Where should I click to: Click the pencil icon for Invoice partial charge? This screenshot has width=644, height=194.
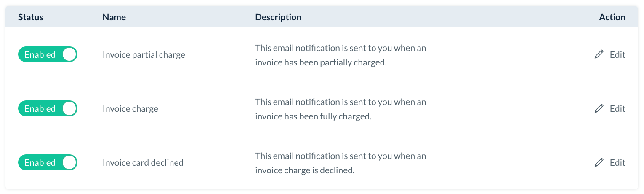click(x=599, y=54)
